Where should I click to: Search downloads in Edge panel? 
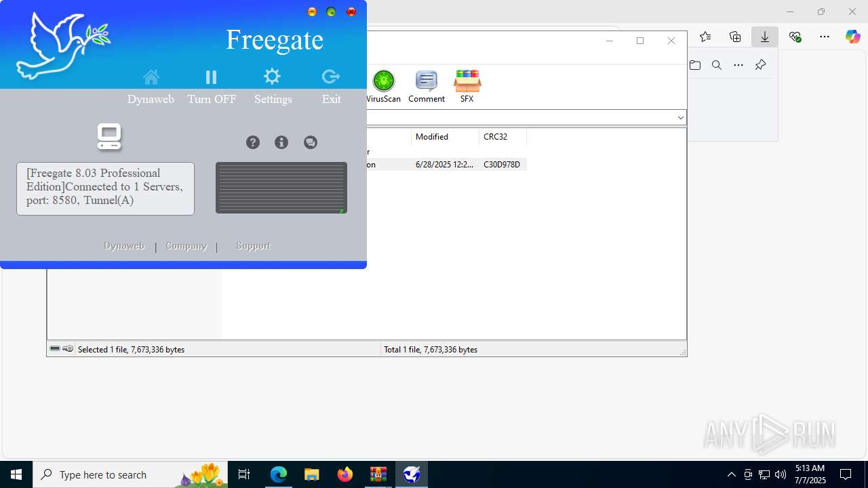[x=717, y=65]
